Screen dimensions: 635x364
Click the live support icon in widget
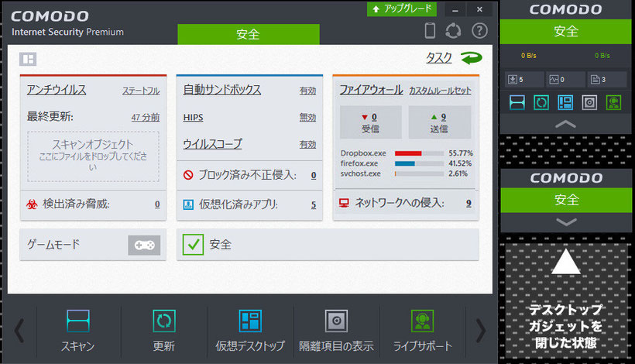point(614,102)
